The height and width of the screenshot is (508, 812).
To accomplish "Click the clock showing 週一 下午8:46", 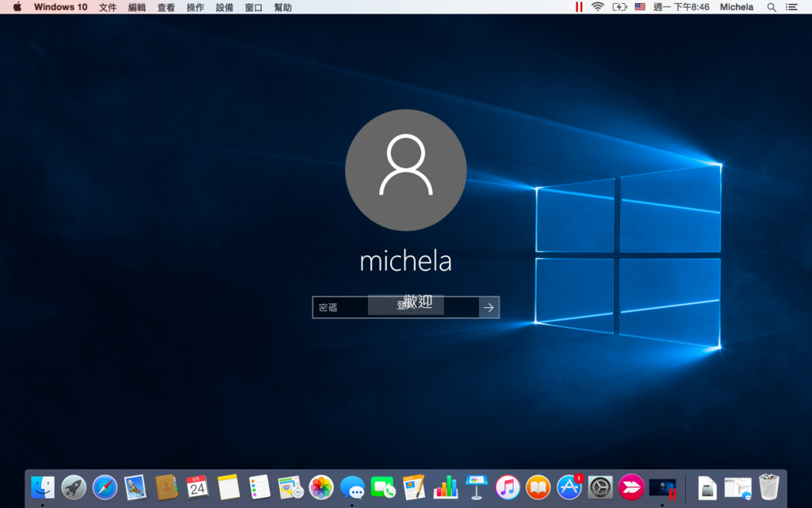I will (x=681, y=7).
